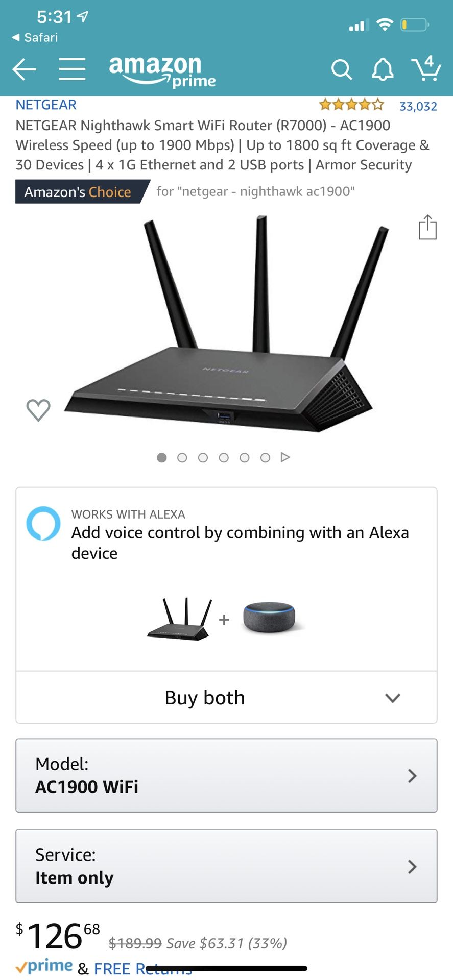Select the second image carousel dot
This screenshot has height=980, width=453.
[182, 458]
